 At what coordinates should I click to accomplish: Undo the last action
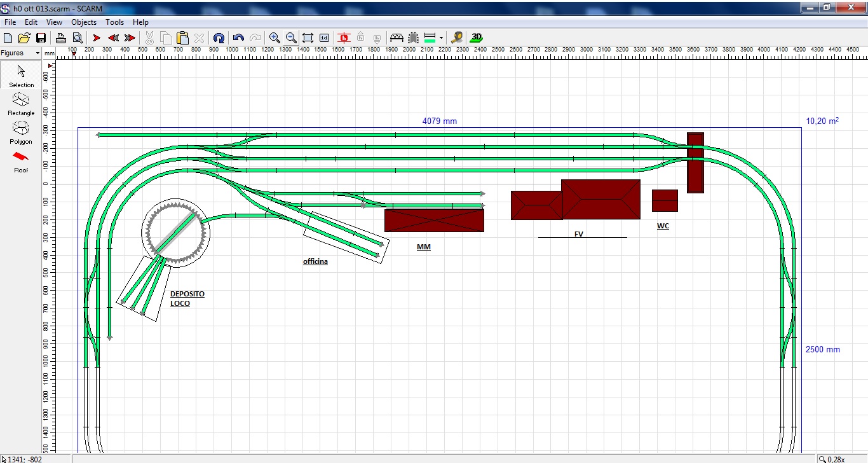coord(238,38)
